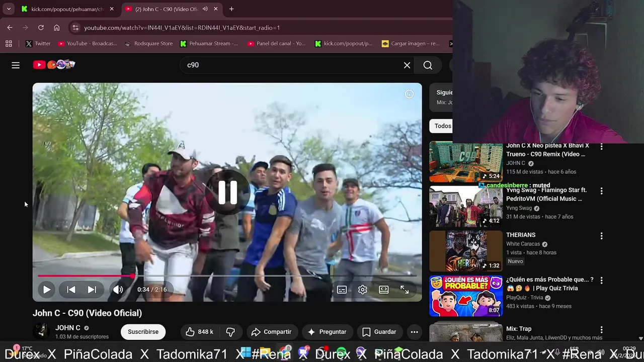Save video with Guardar button

[379, 332]
